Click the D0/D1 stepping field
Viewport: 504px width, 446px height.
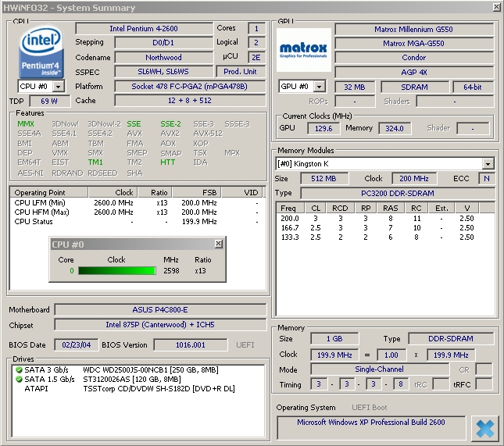pyautogui.click(x=163, y=43)
